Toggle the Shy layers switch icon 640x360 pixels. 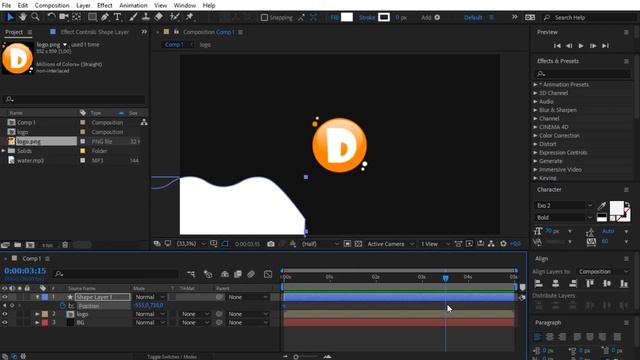coord(224,274)
